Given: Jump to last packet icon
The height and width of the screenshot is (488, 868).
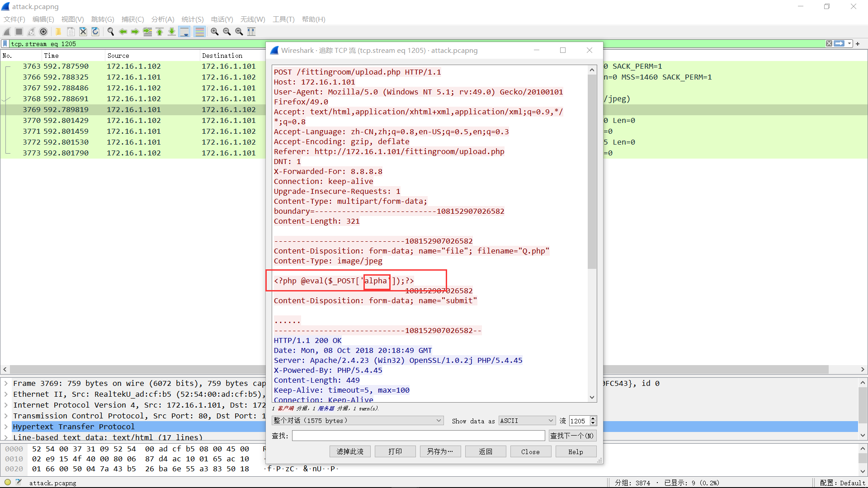Looking at the screenshot, I should [172, 32].
